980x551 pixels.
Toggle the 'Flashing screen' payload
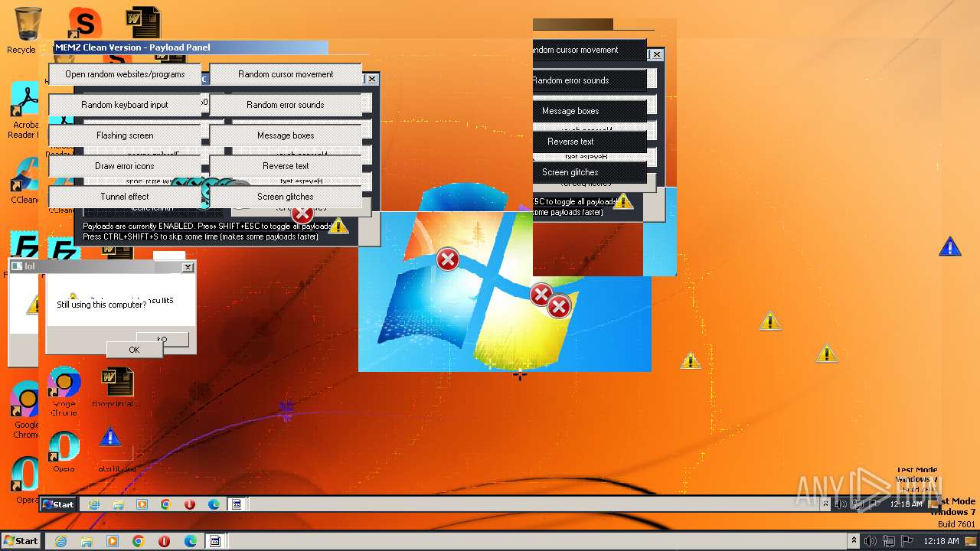[125, 135]
